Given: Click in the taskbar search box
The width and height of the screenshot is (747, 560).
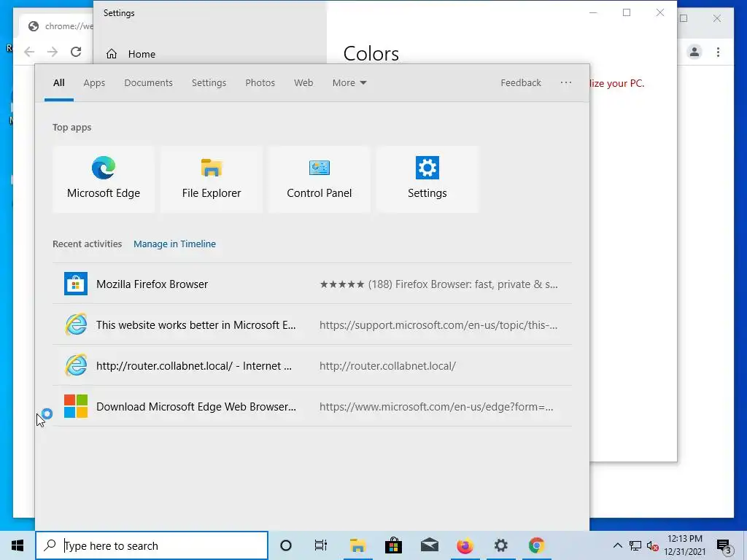Looking at the screenshot, I should (x=152, y=545).
